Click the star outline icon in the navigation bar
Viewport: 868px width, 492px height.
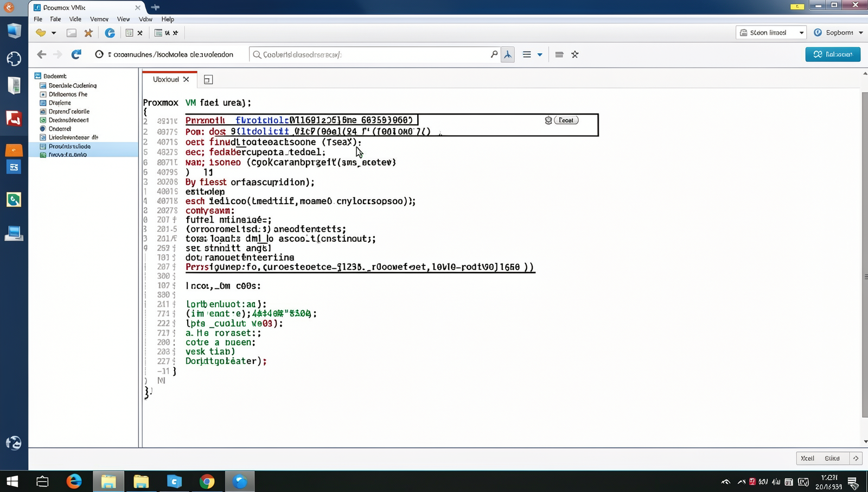click(575, 54)
